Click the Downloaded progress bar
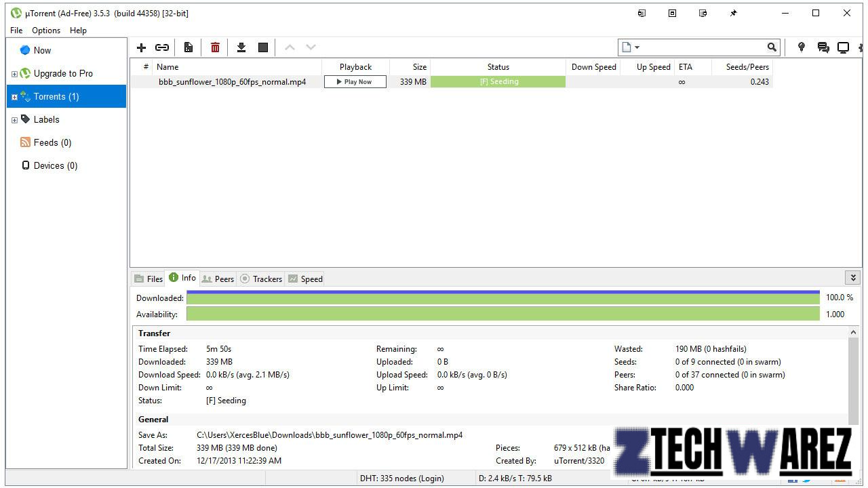The image size is (868, 488). coord(502,298)
